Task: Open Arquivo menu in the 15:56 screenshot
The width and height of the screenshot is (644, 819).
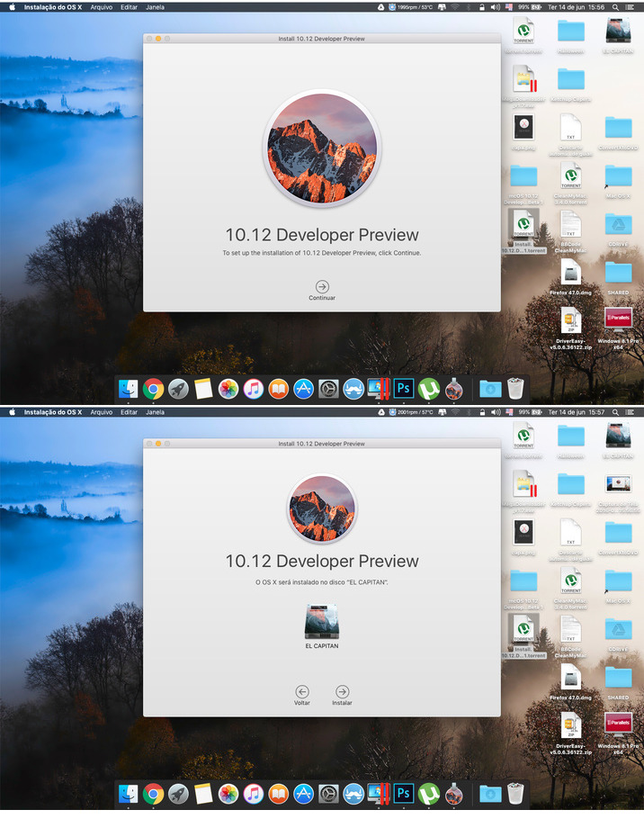Action: [x=102, y=7]
